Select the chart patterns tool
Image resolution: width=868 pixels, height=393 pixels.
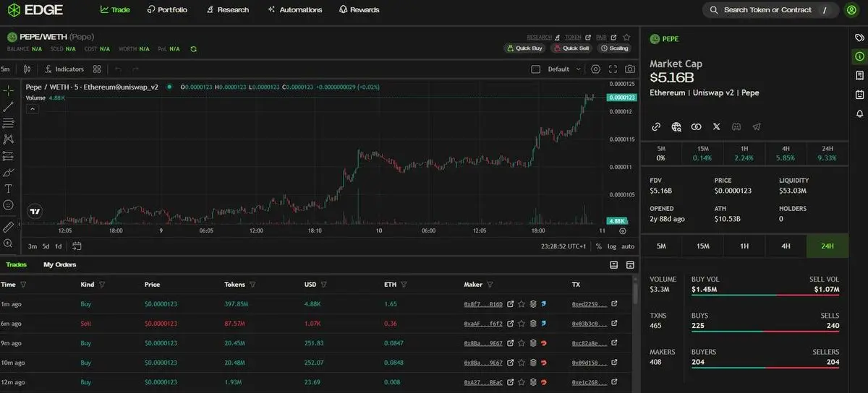point(8,139)
